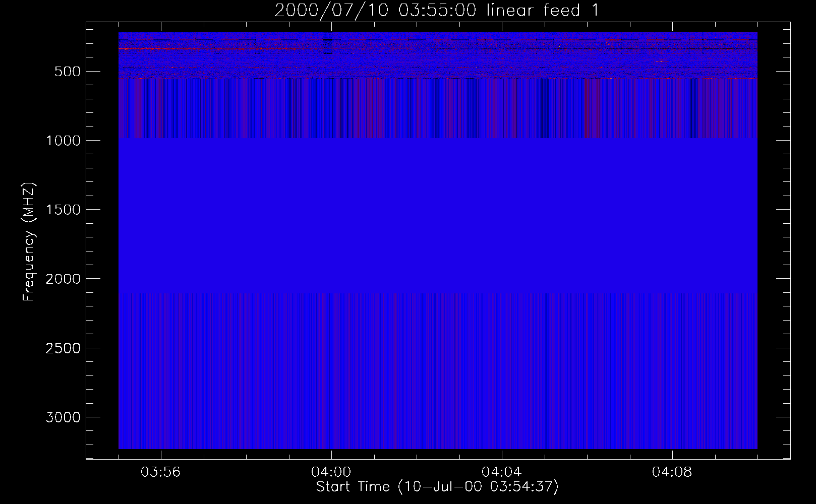Click the 04:08 time tick label
The image size is (816, 504).
[x=672, y=472]
